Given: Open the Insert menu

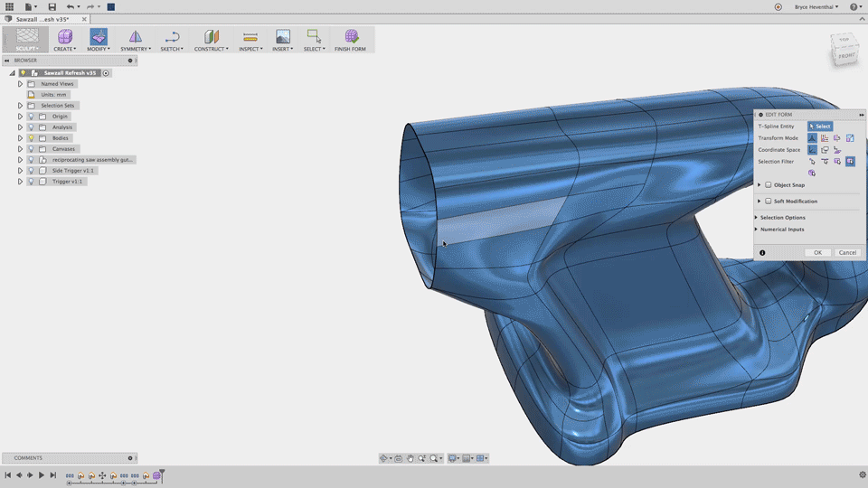Looking at the screenshot, I should coord(282,40).
